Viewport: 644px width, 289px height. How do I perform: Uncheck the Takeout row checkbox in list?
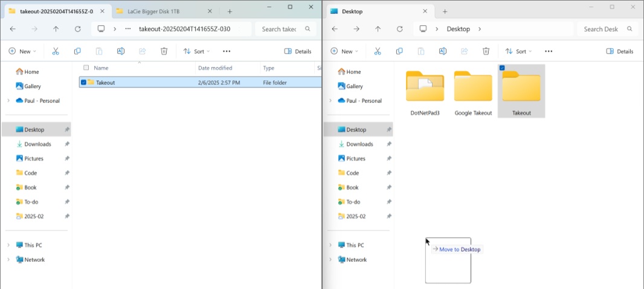click(x=84, y=83)
